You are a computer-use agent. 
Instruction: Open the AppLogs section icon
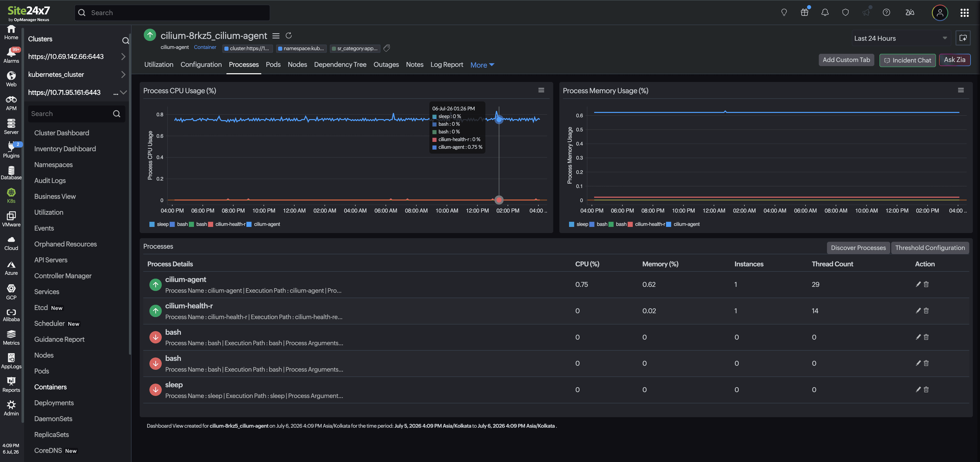click(11, 361)
